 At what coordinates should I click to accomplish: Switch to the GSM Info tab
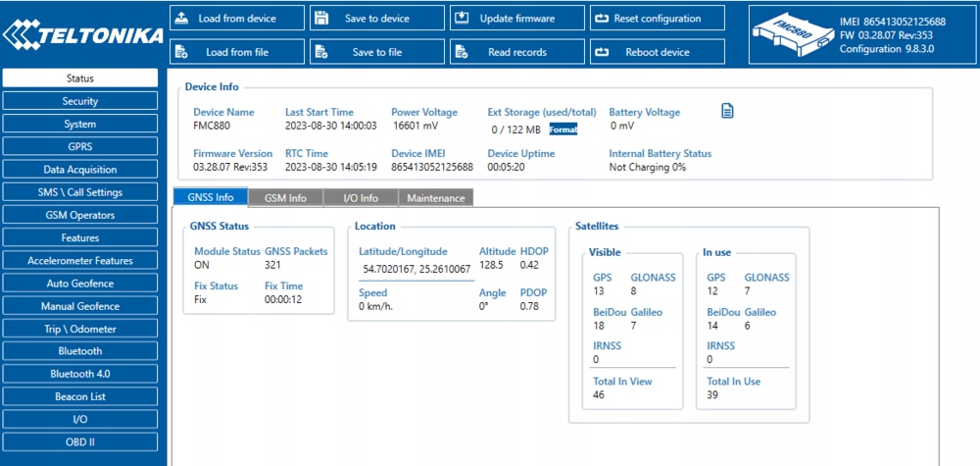point(285,197)
